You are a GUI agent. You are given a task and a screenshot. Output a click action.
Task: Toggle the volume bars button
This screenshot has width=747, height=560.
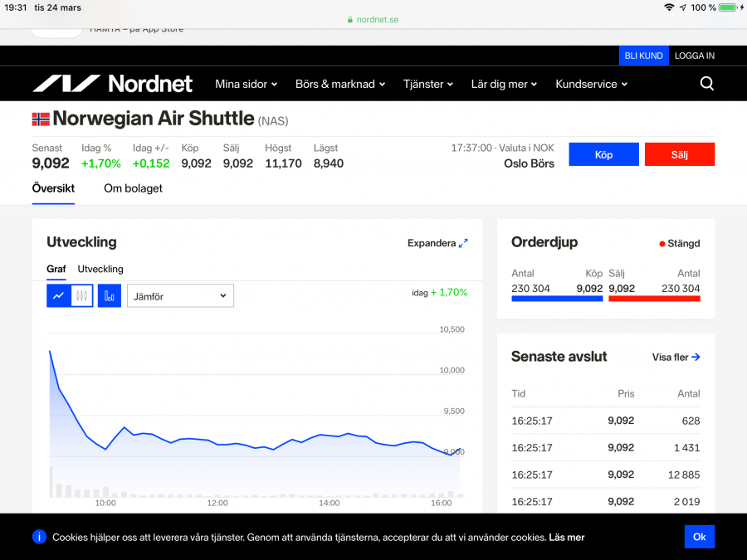[110, 295]
